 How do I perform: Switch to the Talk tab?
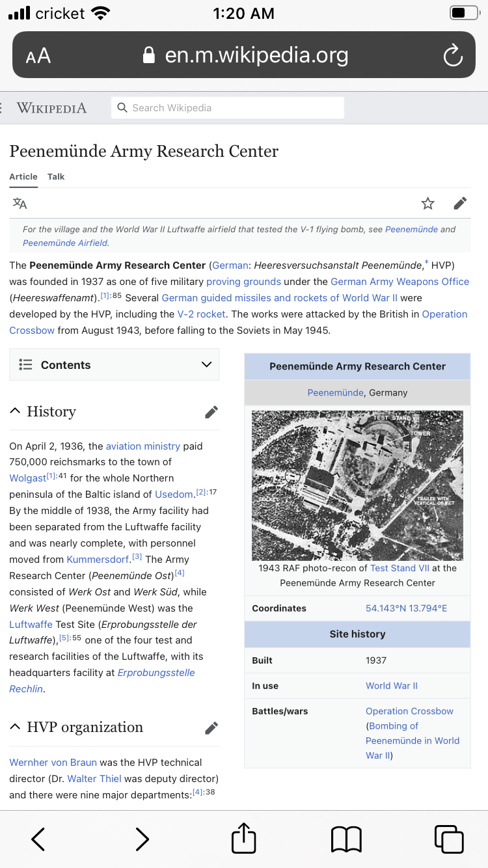coord(56,176)
